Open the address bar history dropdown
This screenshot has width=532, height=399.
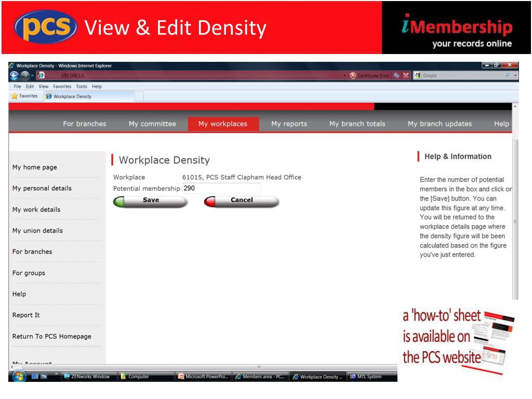click(344, 75)
